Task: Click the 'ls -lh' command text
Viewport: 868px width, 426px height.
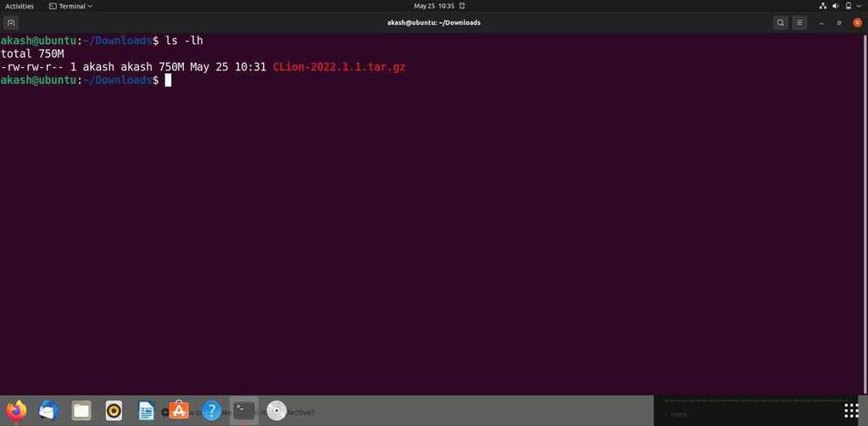Action: coord(184,41)
